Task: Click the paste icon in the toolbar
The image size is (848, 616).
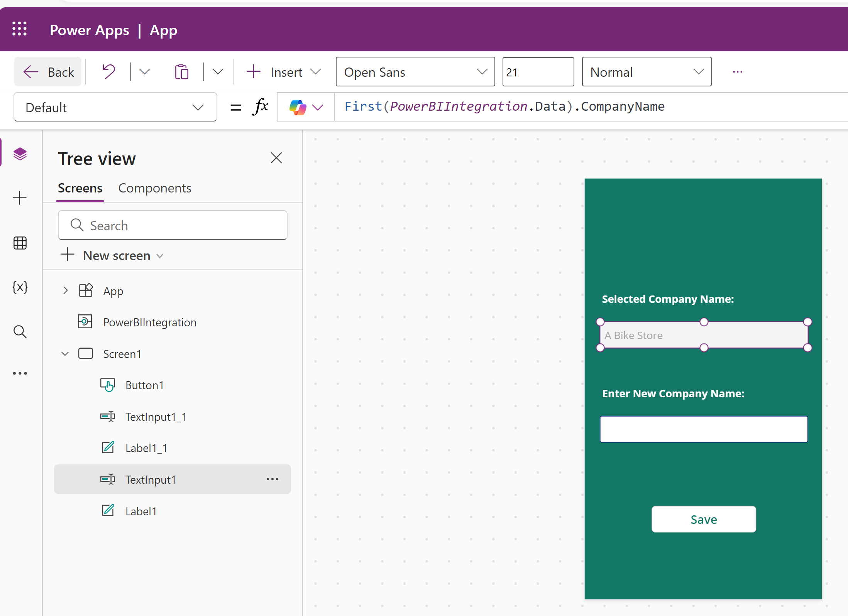Action: [x=181, y=71]
